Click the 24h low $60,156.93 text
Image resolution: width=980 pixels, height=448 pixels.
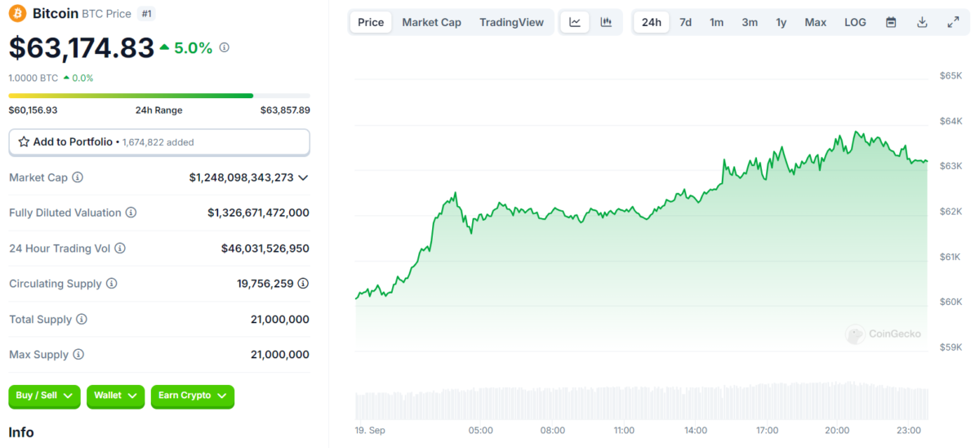tap(33, 110)
